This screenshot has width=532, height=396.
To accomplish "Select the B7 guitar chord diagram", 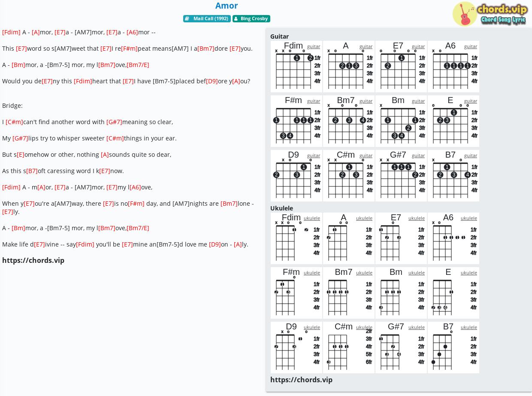I will click(x=453, y=176).
